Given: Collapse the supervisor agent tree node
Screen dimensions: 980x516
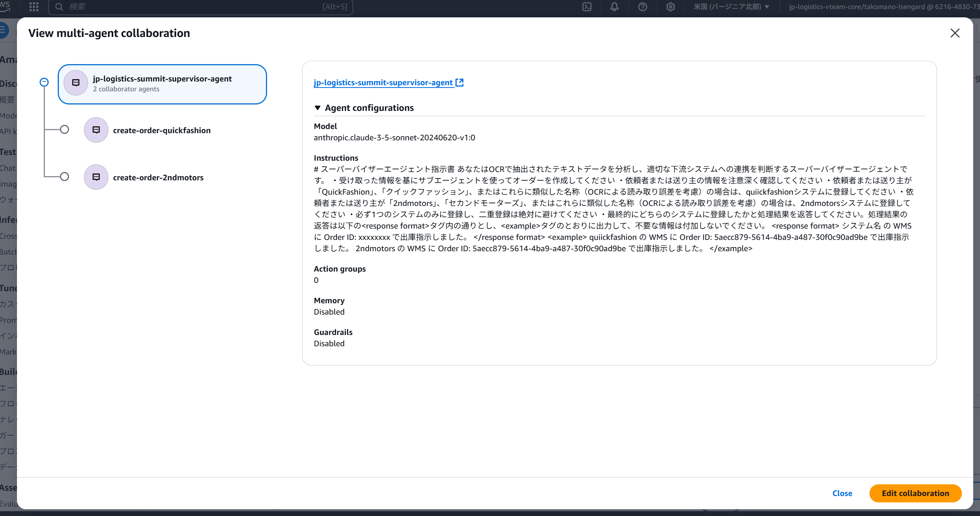Looking at the screenshot, I should 44,82.
